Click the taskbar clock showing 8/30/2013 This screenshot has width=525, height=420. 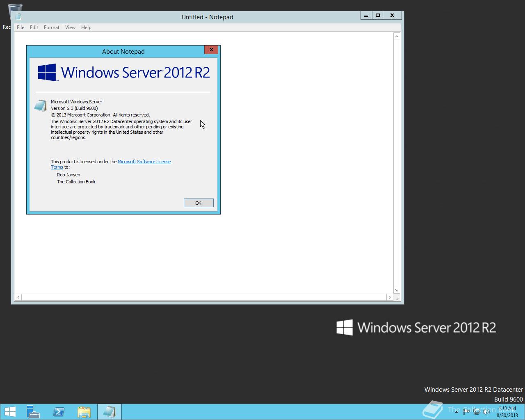point(507,412)
